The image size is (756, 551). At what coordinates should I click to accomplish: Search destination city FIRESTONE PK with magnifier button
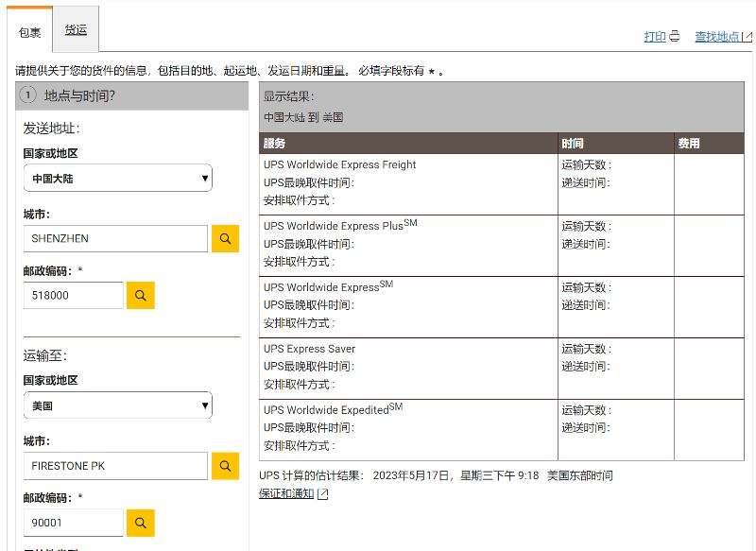[225, 466]
